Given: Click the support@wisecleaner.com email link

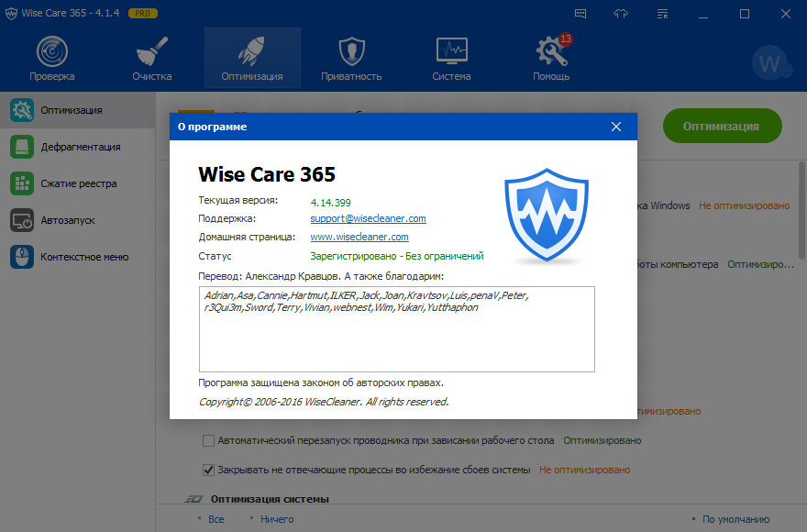Looking at the screenshot, I should [368, 218].
